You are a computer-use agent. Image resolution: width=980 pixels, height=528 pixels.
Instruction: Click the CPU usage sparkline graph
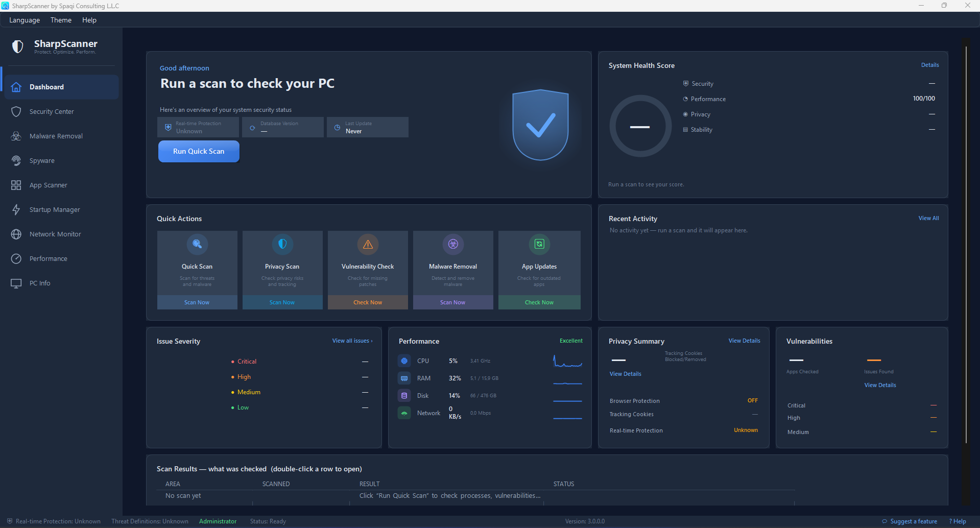tap(567, 361)
